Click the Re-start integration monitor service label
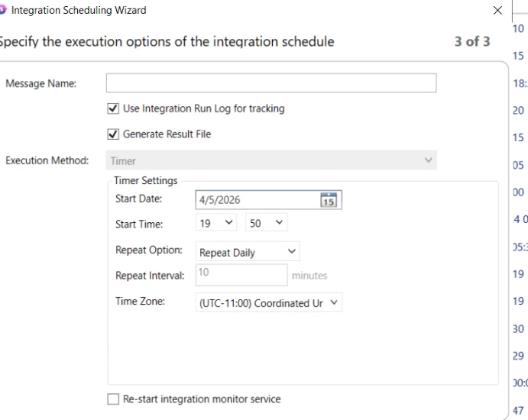This screenshot has width=528, height=420. click(202, 399)
